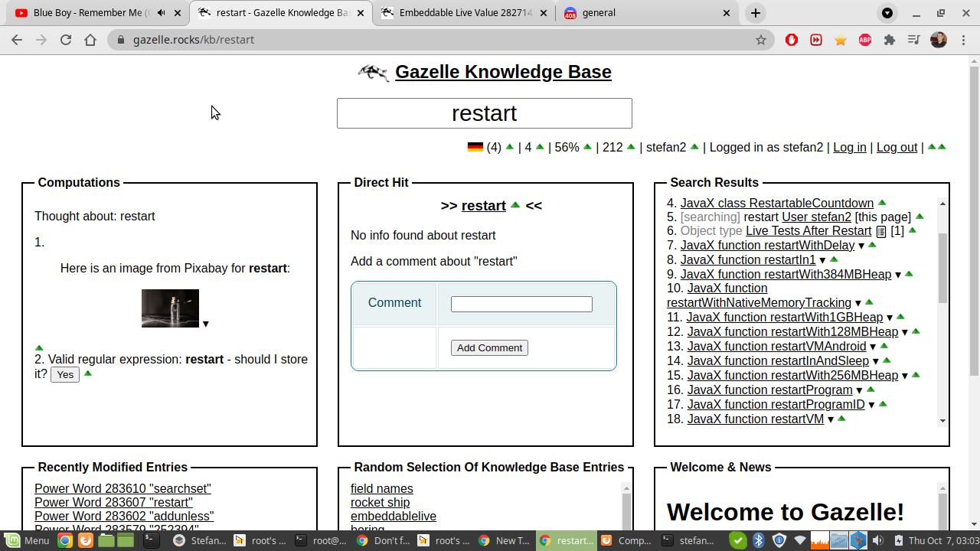Click the AdBlock Plus extension icon
Screen dimensions: 980x551
[864, 40]
